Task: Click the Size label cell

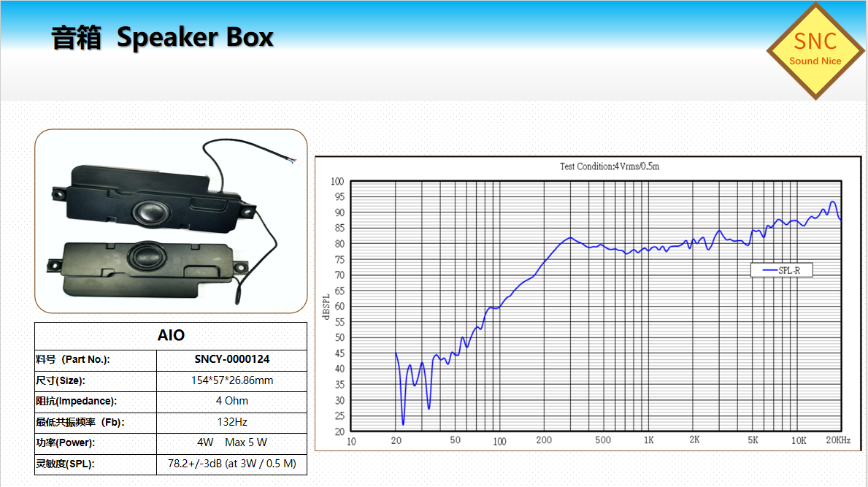Action: click(96, 381)
